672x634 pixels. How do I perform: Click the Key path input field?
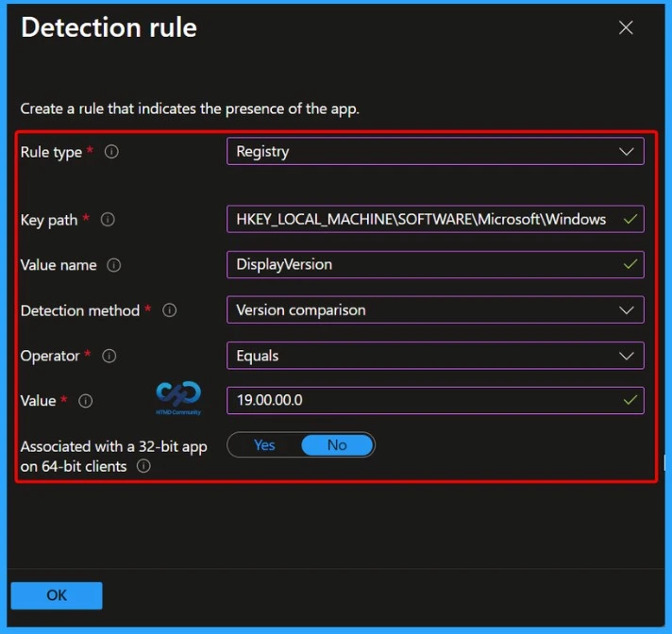[435, 219]
